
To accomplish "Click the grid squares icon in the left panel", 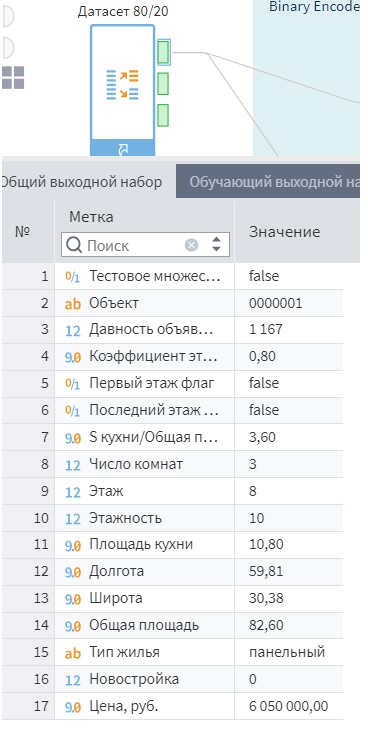I will pyautogui.click(x=13, y=77).
